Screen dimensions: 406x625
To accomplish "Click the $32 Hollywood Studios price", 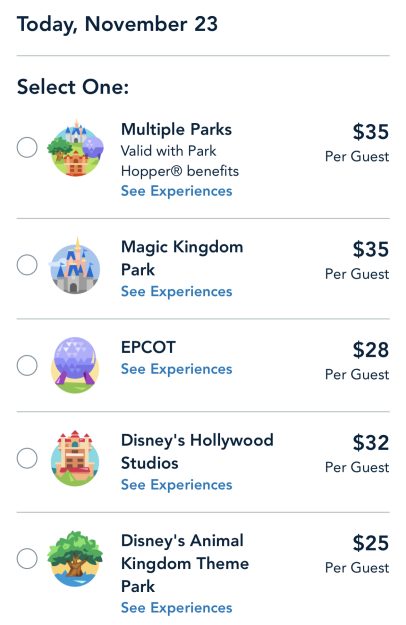I will [371, 443].
